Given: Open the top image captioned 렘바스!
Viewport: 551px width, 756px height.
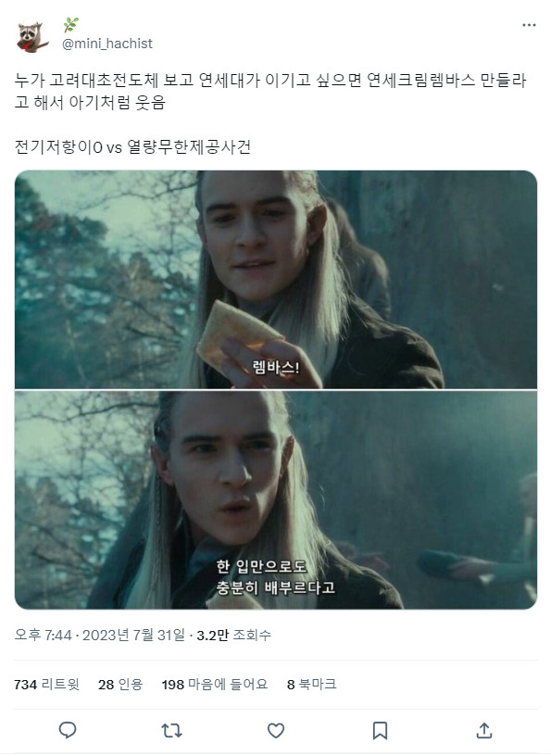Looking at the screenshot, I should point(276,279).
